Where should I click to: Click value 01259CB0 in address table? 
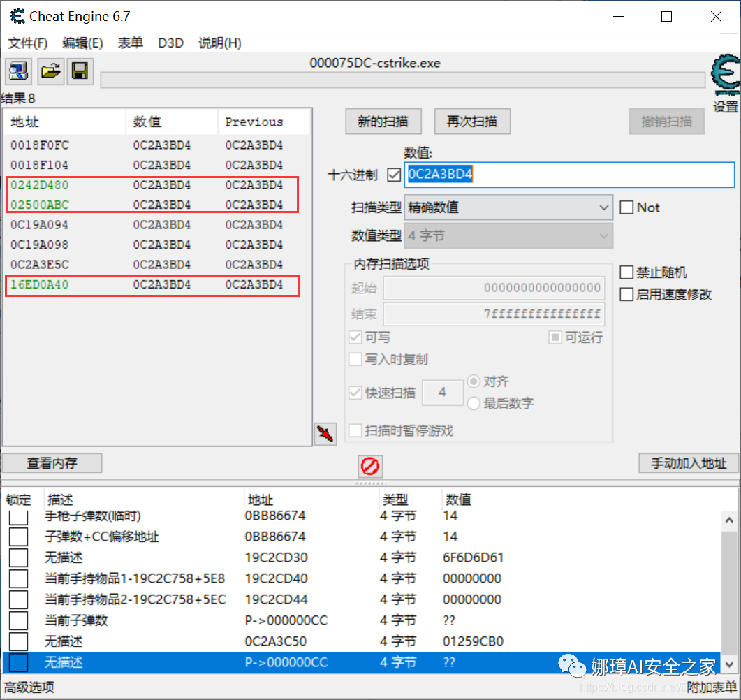[473, 641]
